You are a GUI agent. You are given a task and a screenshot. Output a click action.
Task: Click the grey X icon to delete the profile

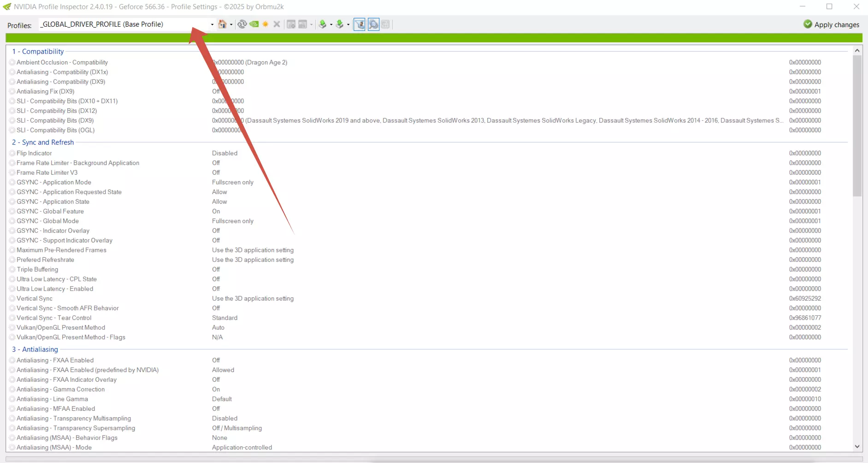tap(277, 24)
